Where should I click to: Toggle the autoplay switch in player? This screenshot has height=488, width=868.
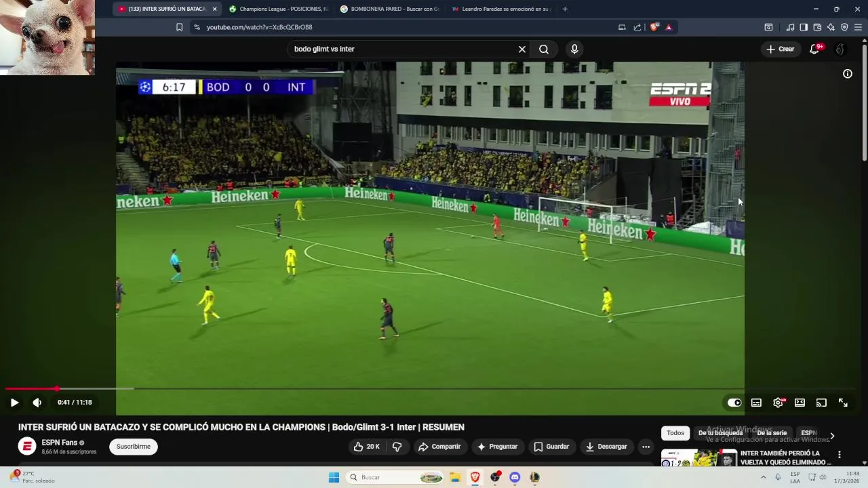click(734, 403)
